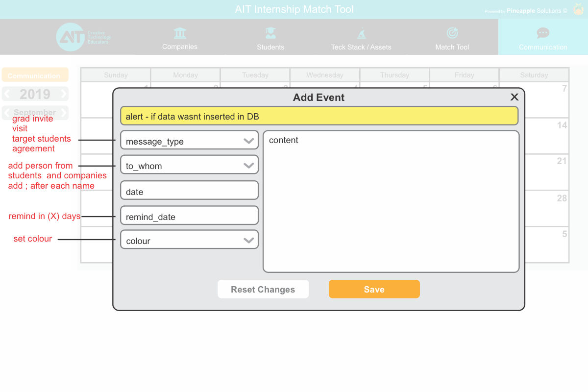Click the remind_date input field
The width and height of the screenshot is (588, 392).
(x=189, y=217)
